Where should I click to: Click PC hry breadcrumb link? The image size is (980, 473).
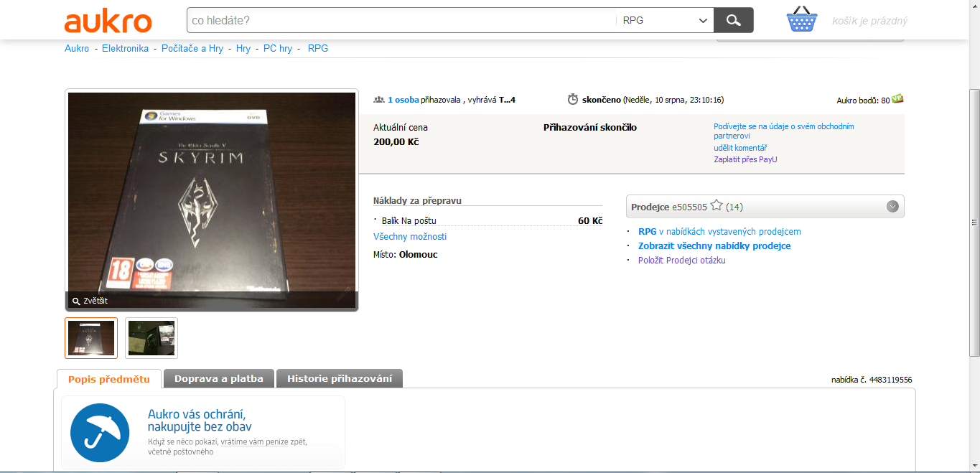pyautogui.click(x=278, y=48)
